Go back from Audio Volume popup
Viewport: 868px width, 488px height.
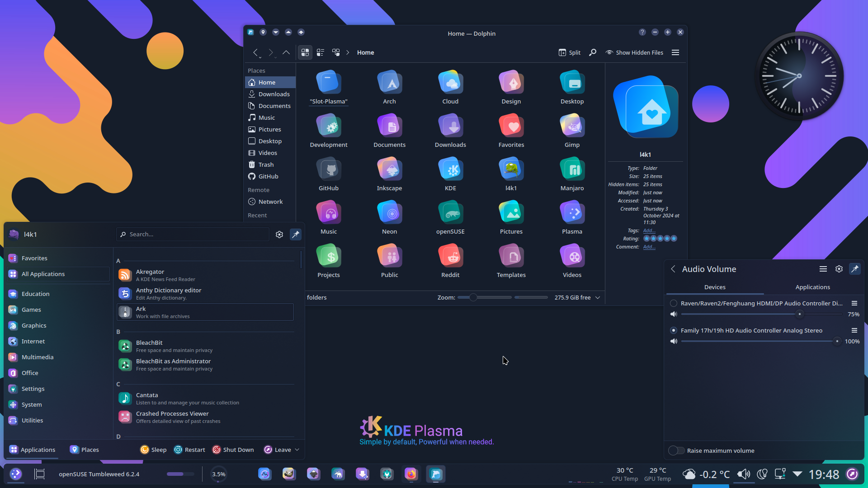pos(673,269)
